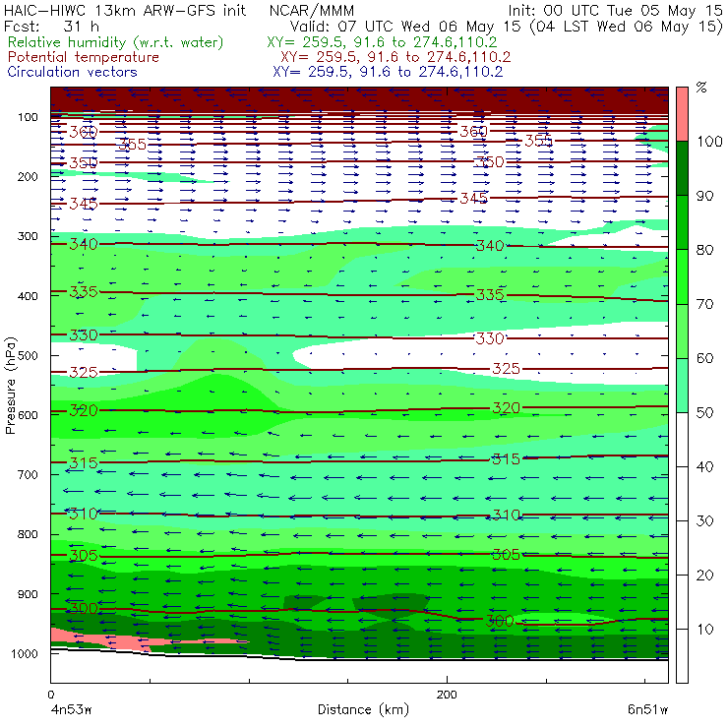Click the '500' pressure axis tick label
Viewport: 728px width, 728px height.
(28, 355)
